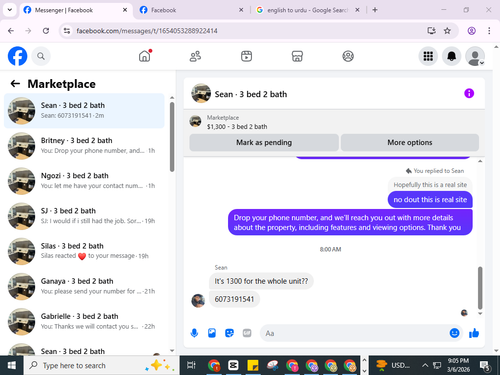Go back with Marketplace back arrow
Viewport: 500px width, 375px height.
click(x=15, y=84)
